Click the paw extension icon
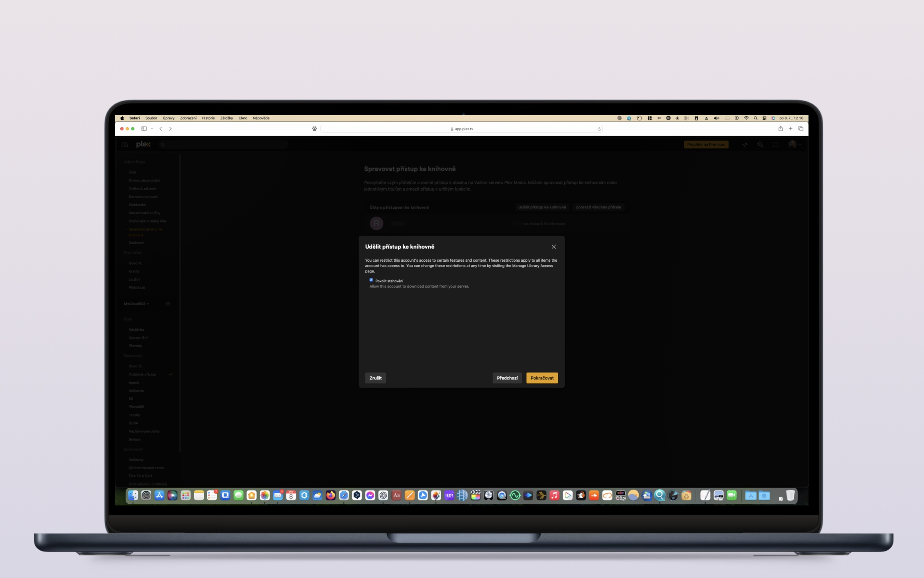The image size is (924, 578). coord(314,129)
